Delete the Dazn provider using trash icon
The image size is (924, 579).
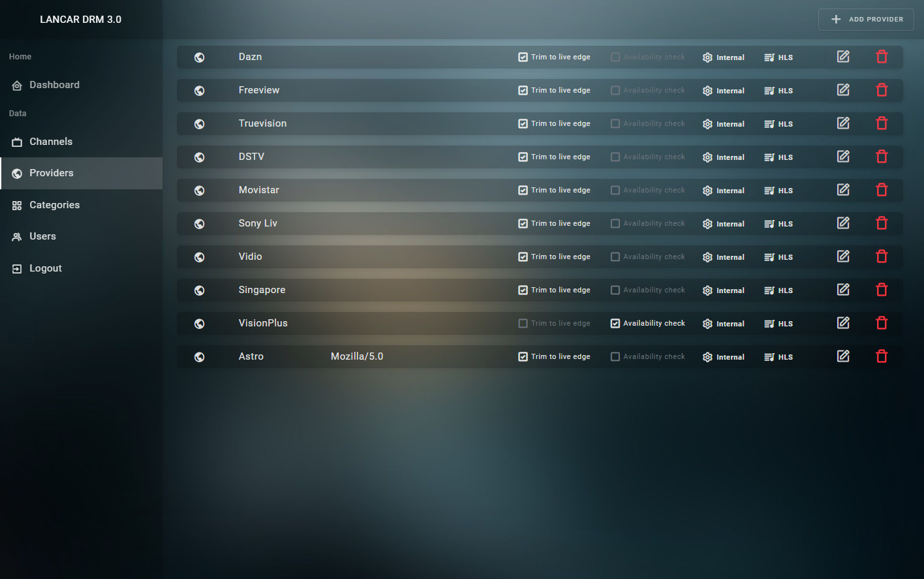point(882,57)
